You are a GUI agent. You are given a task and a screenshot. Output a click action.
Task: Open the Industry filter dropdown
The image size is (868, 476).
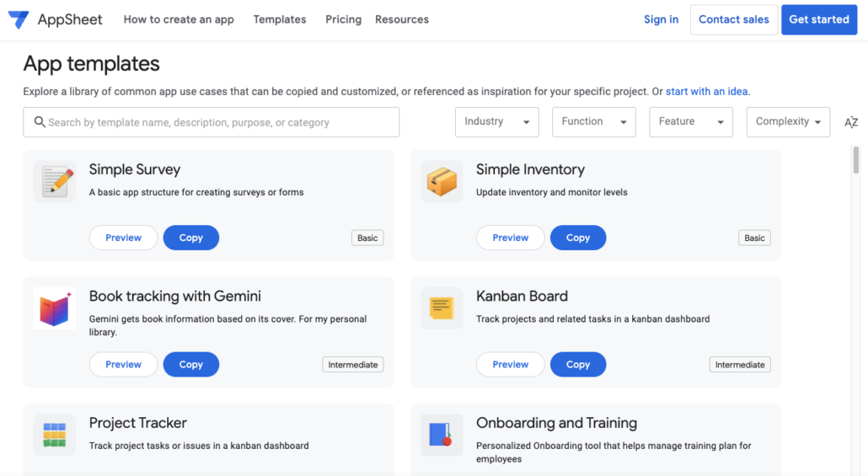[x=497, y=122]
